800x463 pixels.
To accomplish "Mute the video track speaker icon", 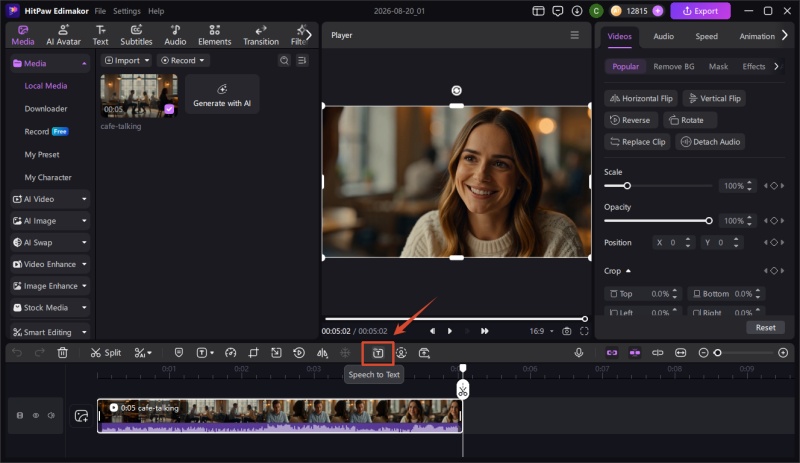I will coord(51,416).
